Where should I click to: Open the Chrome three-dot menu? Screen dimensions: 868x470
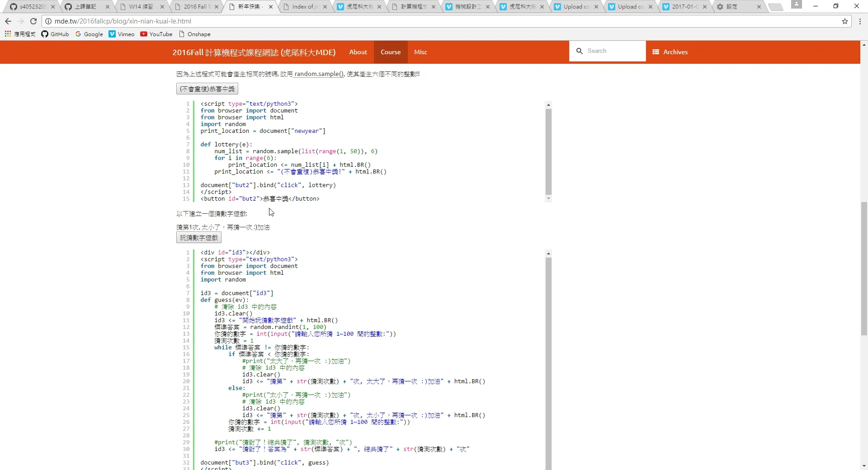(859, 21)
